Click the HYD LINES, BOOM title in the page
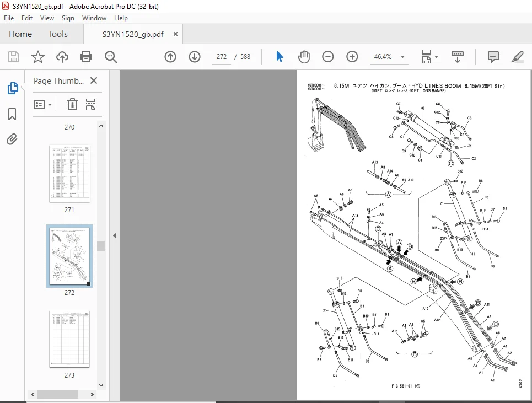This screenshot has height=403, width=532. click(436, 86)
